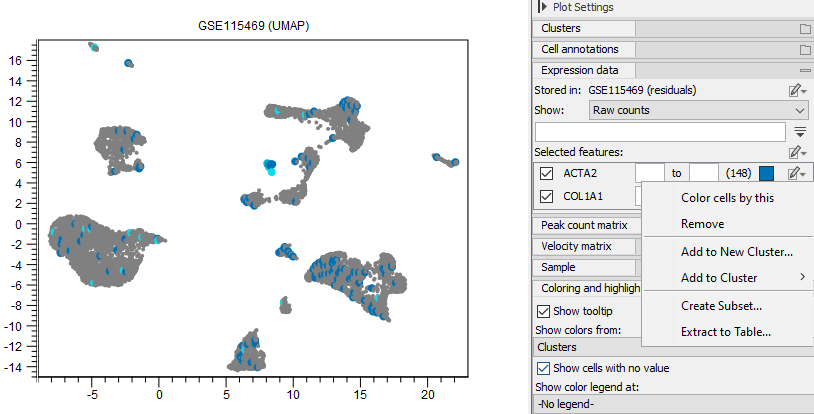Collapse the Plot Settings triangle
The height and width of the screenshot is (414, 814).
(542, 7)
